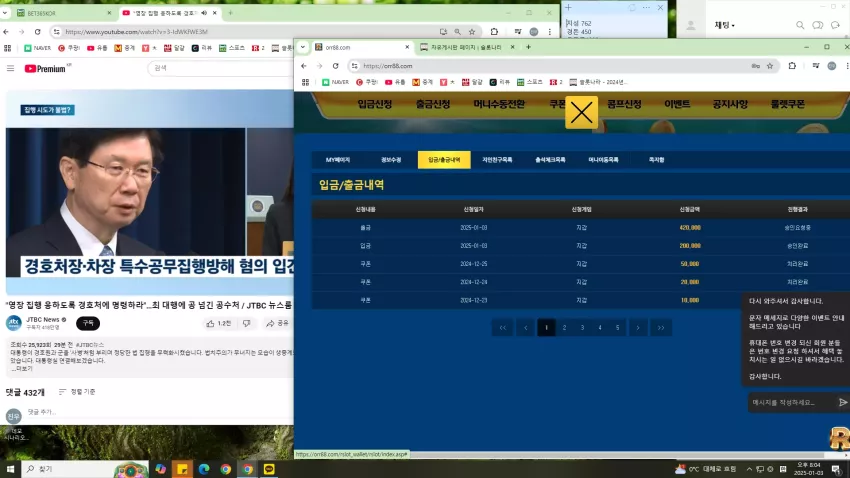
Task: Switch to the BET365KOR tab
Action: 63,12
